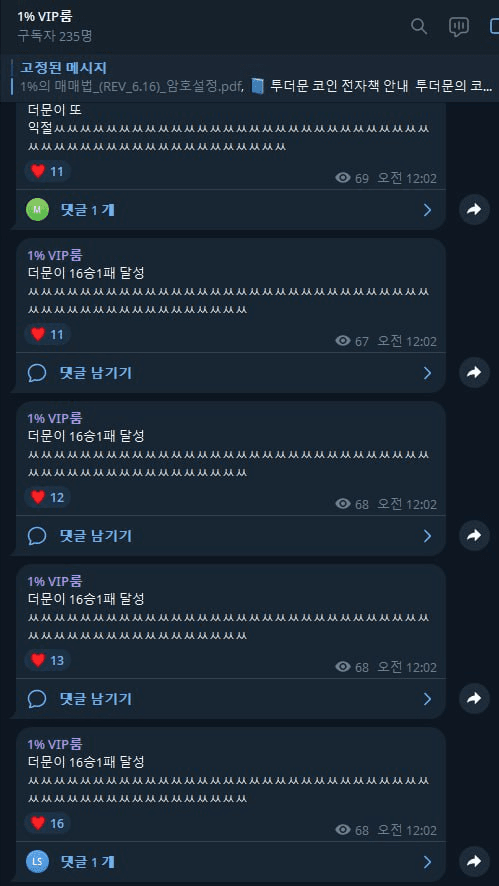The height and width of the screenshot is (886, 499).
Task: Forward the message with 69 views
Action: pos(474,210)
